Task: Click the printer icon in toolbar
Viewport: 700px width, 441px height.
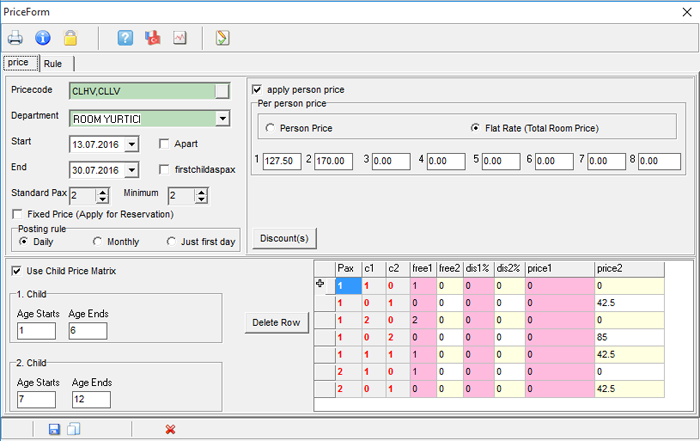Action: pyautogui.click(x=15, y=38)
